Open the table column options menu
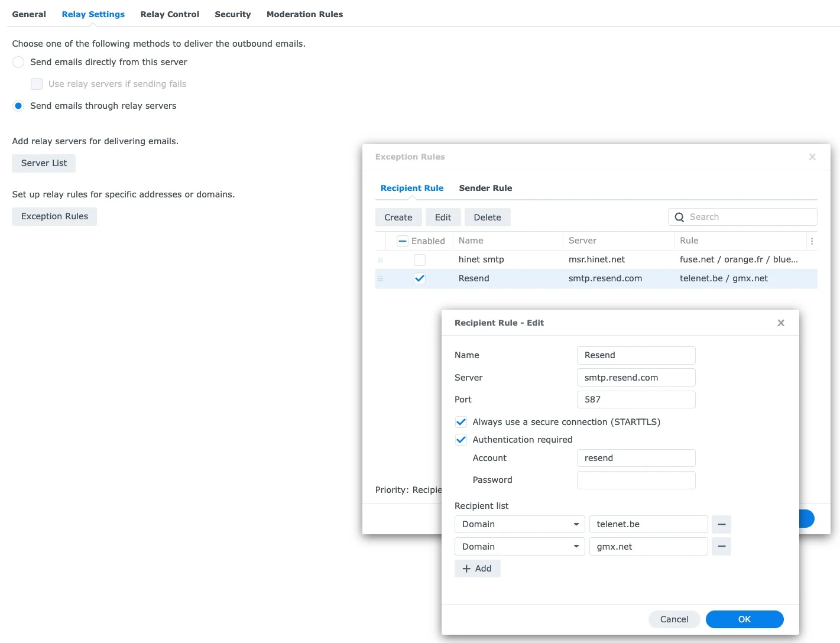840x643 pixels. point(812,241)
